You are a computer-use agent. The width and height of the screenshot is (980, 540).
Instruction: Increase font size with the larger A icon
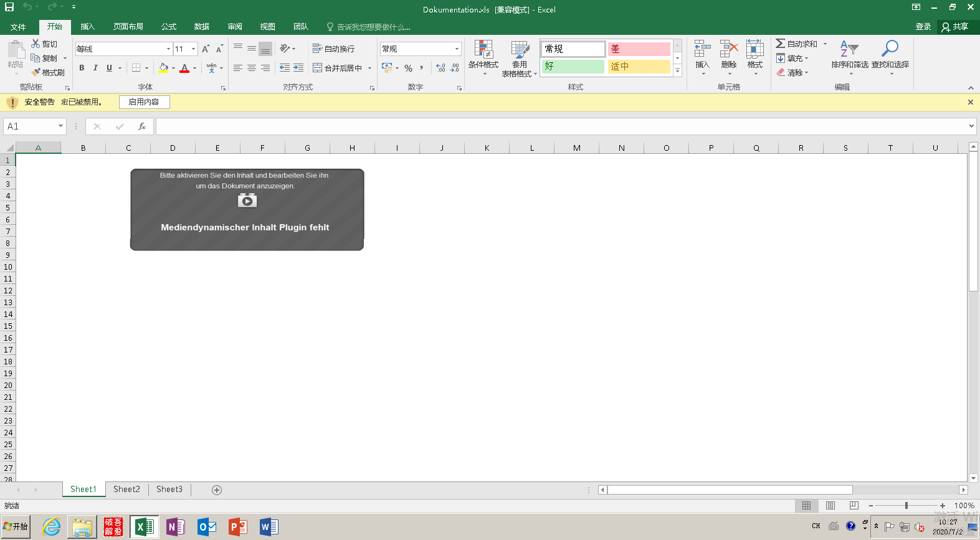[206, 49]
